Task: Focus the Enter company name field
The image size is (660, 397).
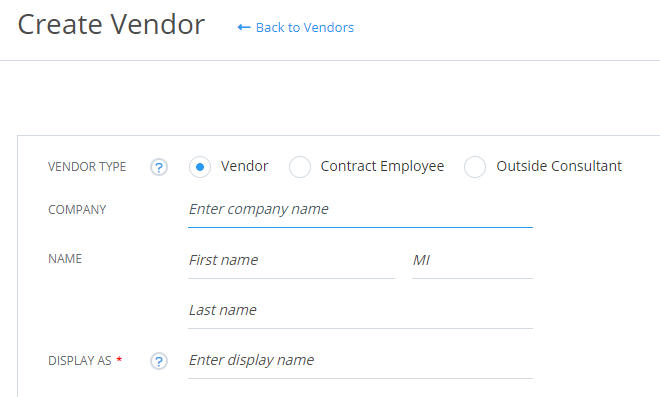Action: coord(360,210)
